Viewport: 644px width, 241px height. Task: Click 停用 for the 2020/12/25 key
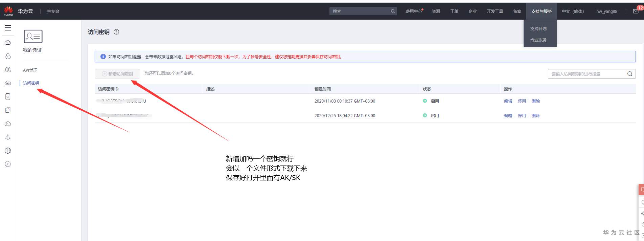[522, 115]
